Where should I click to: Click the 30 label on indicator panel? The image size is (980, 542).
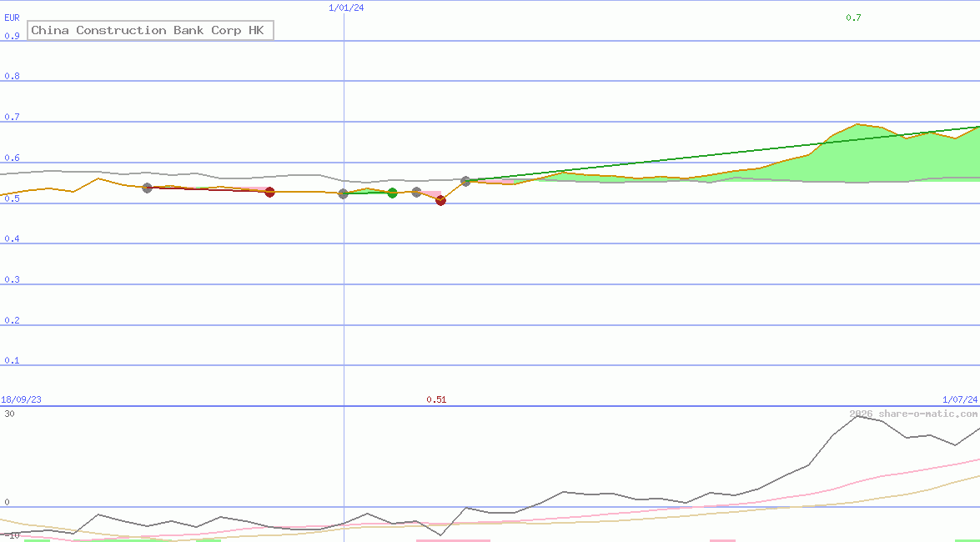pyautogui.click(x=9, y=414)
